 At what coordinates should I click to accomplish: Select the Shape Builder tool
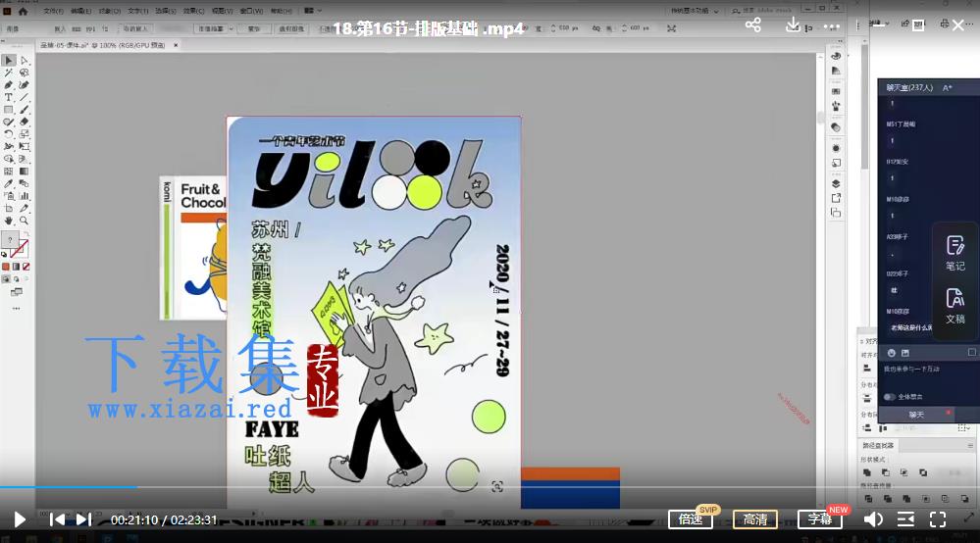(9, 159)
